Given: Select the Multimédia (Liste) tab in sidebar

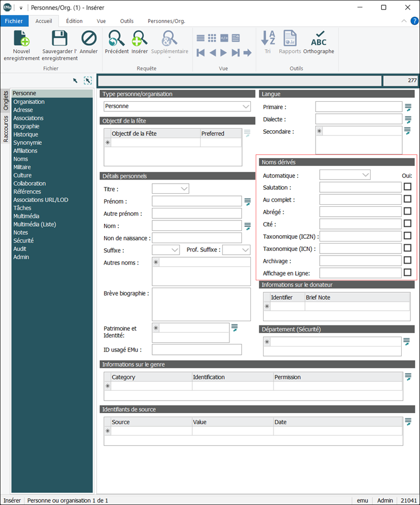Looking at the screenshot, I should coord(35,224).
